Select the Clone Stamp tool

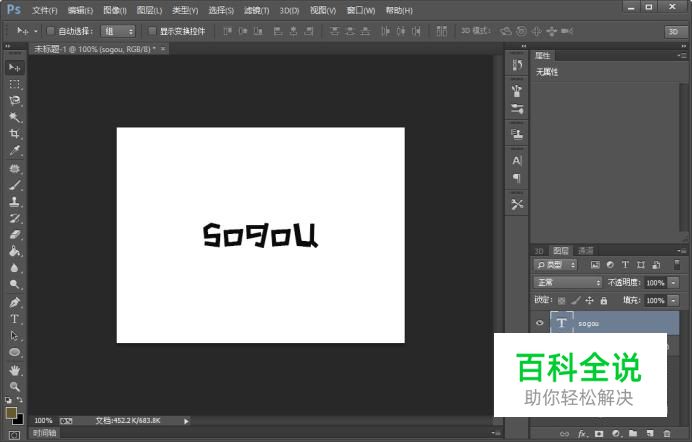15,202
